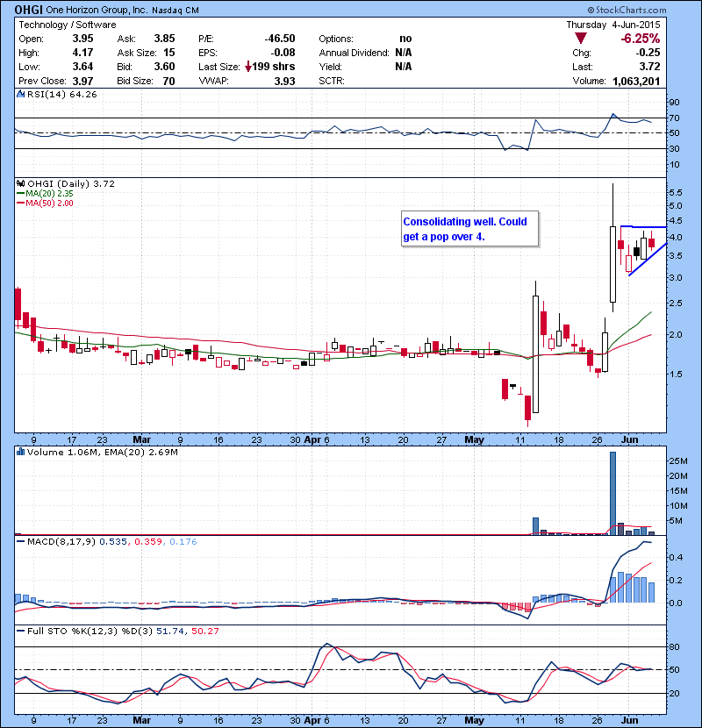Click the Last price 3.72 in header
The height and width of the screenshot is (728, 702).
point(649,67)
